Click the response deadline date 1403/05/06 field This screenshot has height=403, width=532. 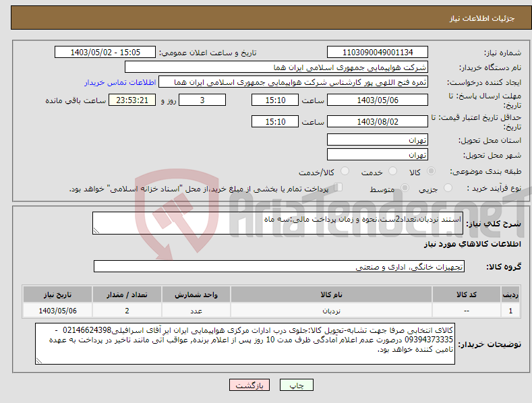pos(378,100)
